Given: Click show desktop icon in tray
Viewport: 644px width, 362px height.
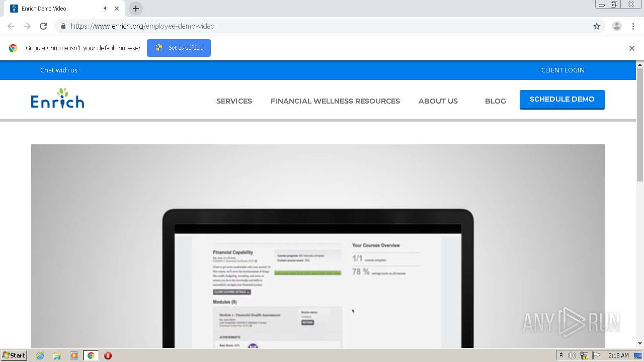Looking at the screenshot, I should tap(638, 355).
